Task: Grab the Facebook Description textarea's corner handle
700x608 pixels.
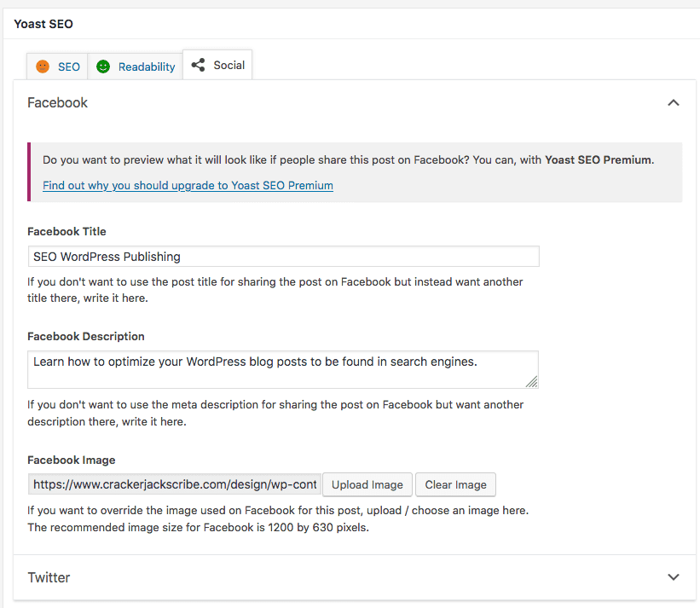Action: (x=531, y=382)
